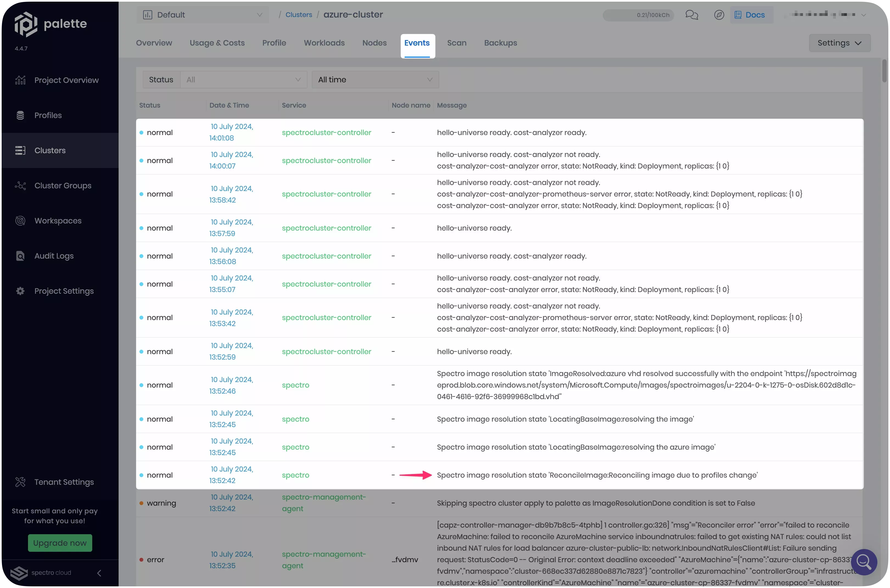Click the Default project scope icon
Image resolution: width=890 pixels, height=588 pixels.
coord(147,15)
